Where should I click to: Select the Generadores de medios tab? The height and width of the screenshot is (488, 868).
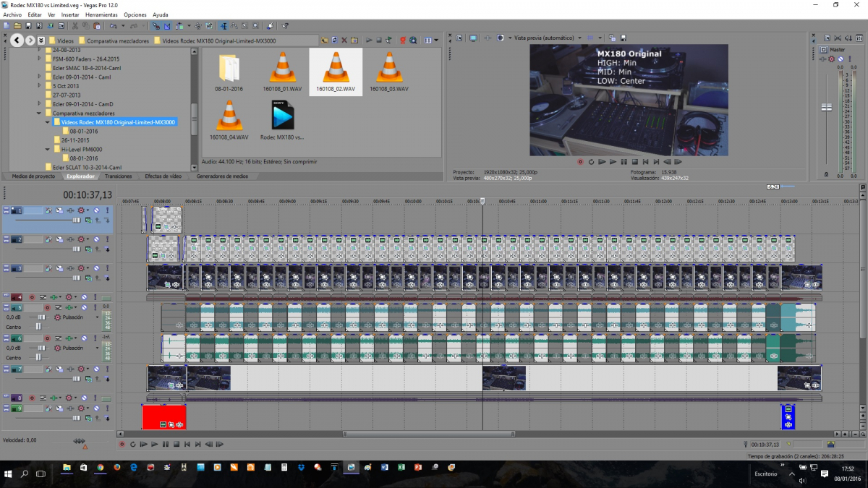coord(222,176)
